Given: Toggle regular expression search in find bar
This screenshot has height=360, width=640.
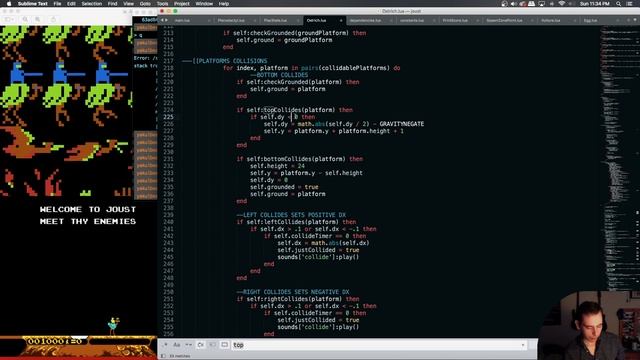Looking at the screenshot, I should (x=165, y=345).
